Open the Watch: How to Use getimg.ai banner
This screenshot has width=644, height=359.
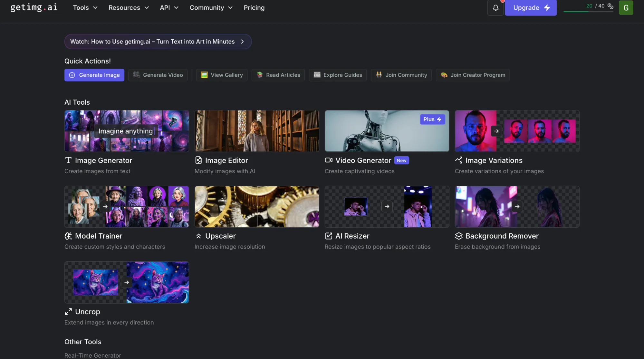[x=158, y=42]
